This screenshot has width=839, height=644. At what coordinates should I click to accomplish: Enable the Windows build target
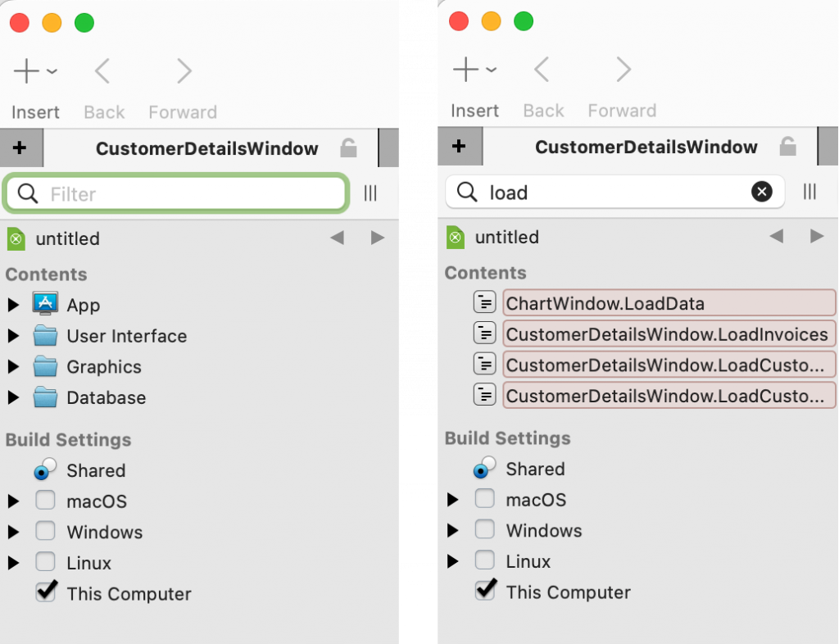[x=45, y=532]
